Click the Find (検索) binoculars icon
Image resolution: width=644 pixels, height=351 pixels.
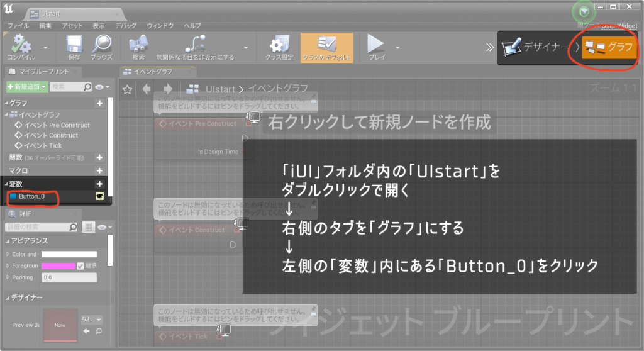[138, 45]
